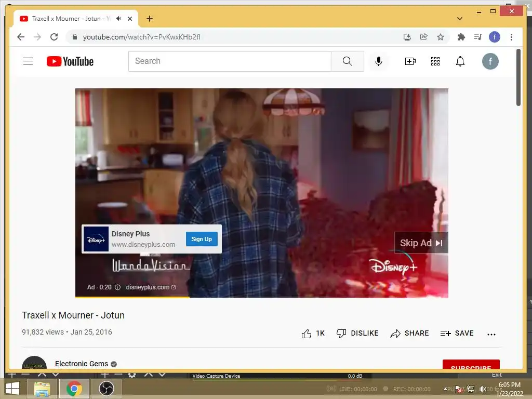This screenshot has width=532, height=399.
Task: Click the video title Traxell x Mourner - Jotun
Action: pos(73,315)
